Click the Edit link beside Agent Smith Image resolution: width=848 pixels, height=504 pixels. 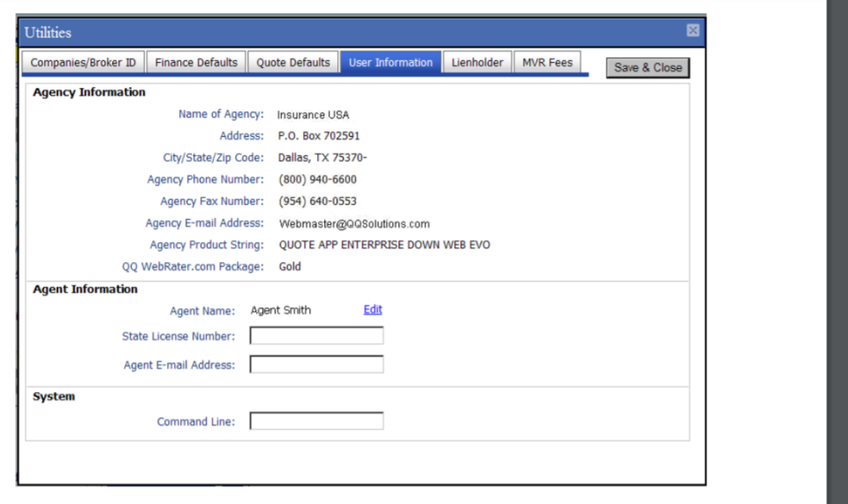(x=373, y=310)
